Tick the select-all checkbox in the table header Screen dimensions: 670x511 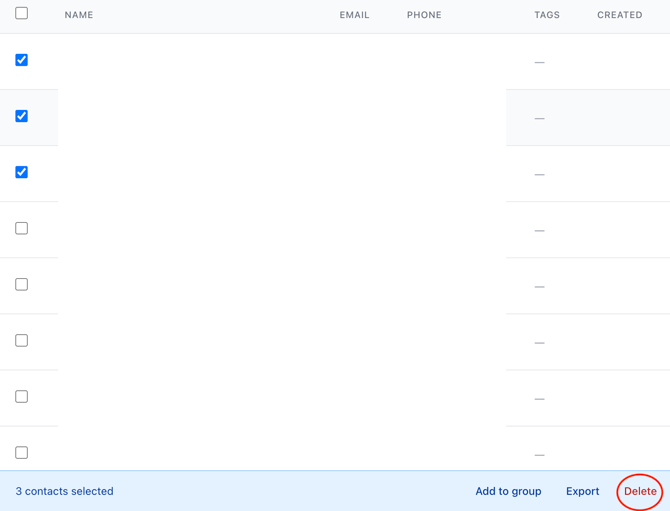coord(21,13)
